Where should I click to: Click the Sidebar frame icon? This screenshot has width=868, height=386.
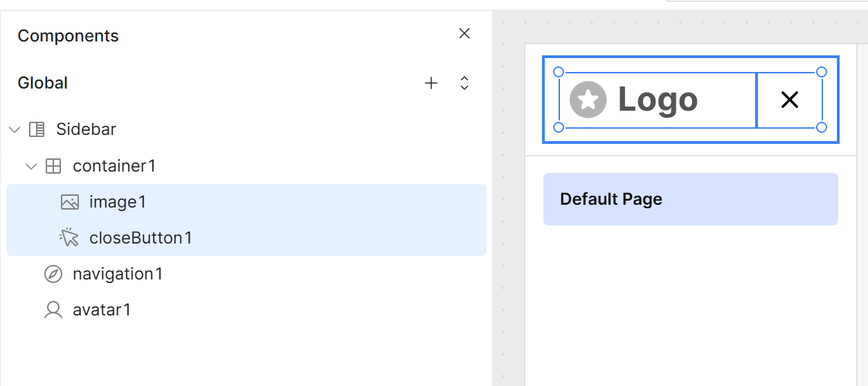click(37, 129)
